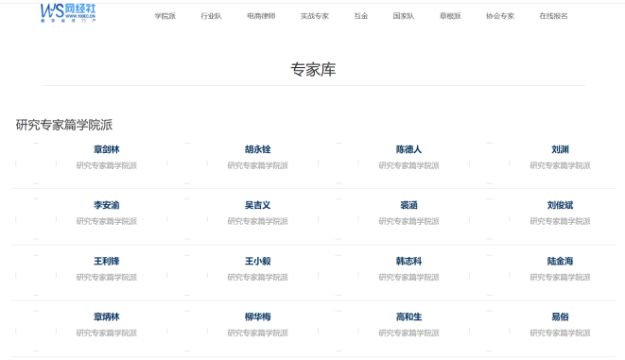Click the category label under 胡永铨
The height and width of the screenshot is (360, 625).
(x=257, y=165)
